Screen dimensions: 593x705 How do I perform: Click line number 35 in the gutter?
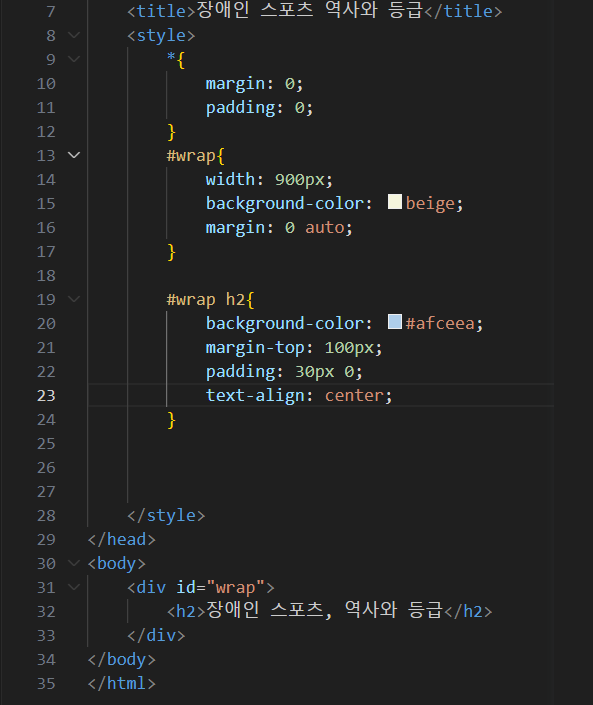46,683
